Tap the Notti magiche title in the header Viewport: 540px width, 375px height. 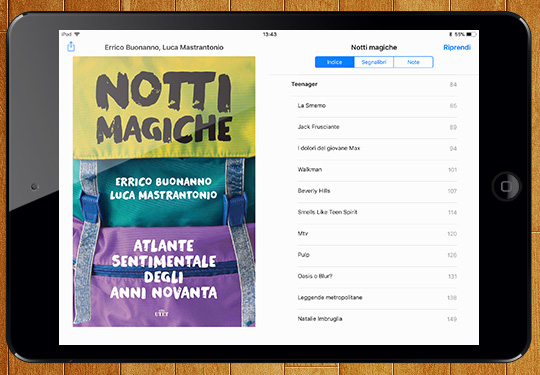pos(374,48)
